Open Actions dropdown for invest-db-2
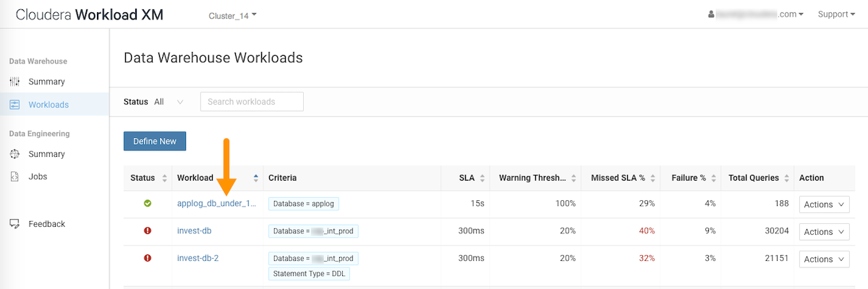Image resolution: width=868 pixels, height=289 pixels. [824, 259]
